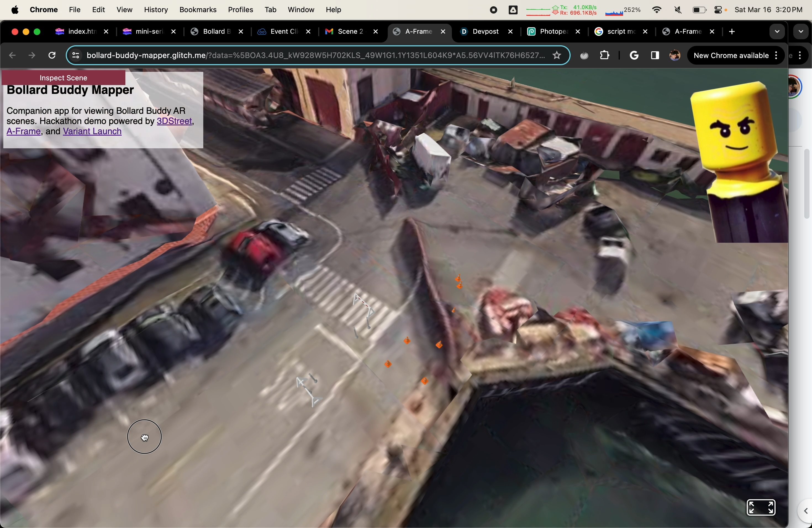Open macOS Control Center toggles
This screenshot has width=812, height=528.
718,10
